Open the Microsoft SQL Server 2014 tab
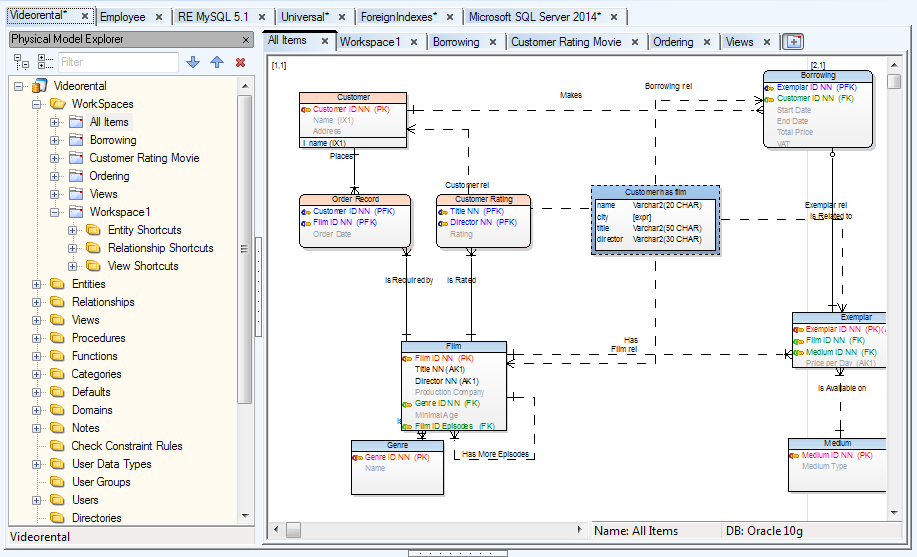 534,17
